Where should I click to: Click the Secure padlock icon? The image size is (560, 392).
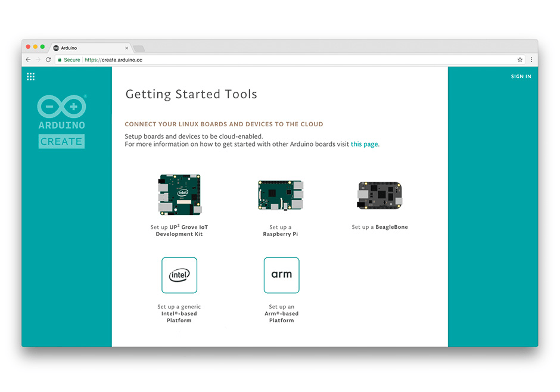point(61,60)
